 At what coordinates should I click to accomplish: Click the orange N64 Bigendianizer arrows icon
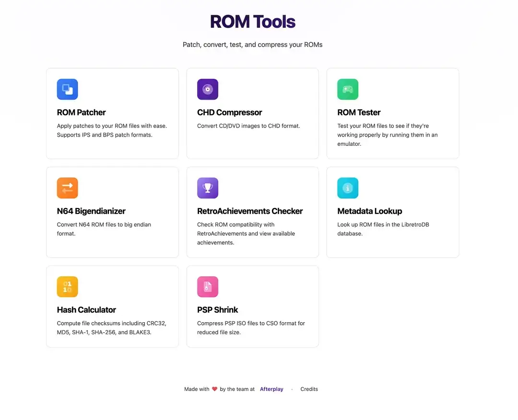tap(67, 188)
